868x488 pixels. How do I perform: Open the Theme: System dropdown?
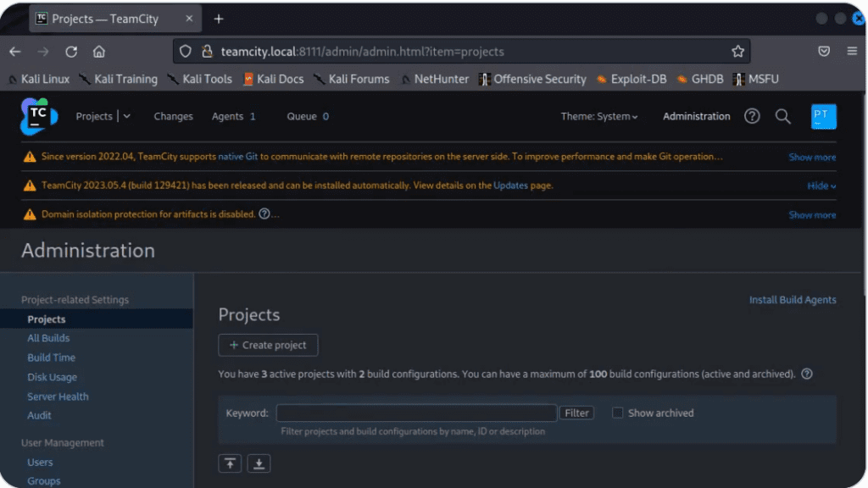[599, 116]
